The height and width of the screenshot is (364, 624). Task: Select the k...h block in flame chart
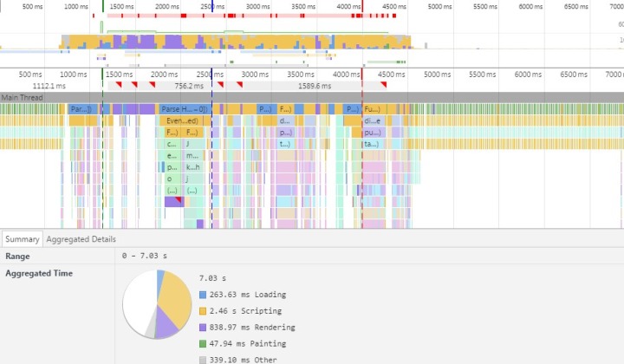pyautogui.click(x=192, y=167)
